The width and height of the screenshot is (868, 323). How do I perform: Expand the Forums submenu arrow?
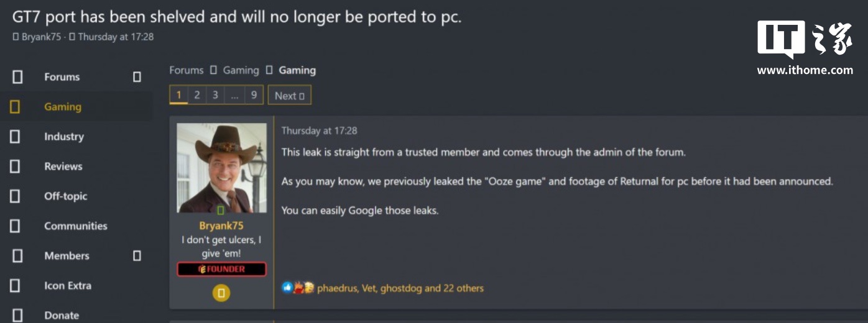click(x=137, y=77)
